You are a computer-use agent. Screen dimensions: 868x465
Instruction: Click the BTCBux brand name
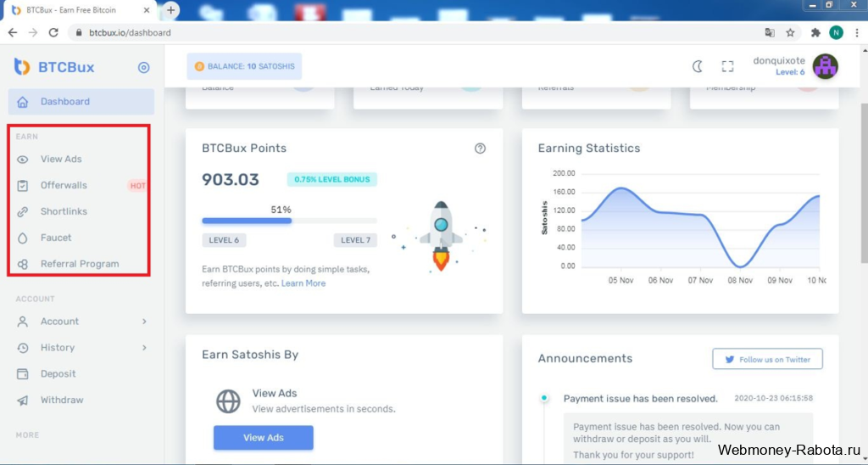pyautogui.click(x=66, y=68)
